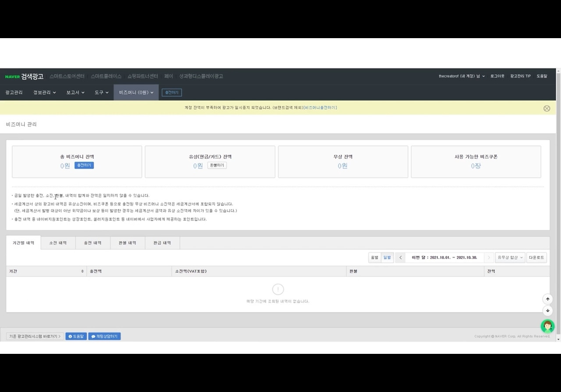Open the 광고관리 menu
The image size is (561, 392).
(14, 93)
